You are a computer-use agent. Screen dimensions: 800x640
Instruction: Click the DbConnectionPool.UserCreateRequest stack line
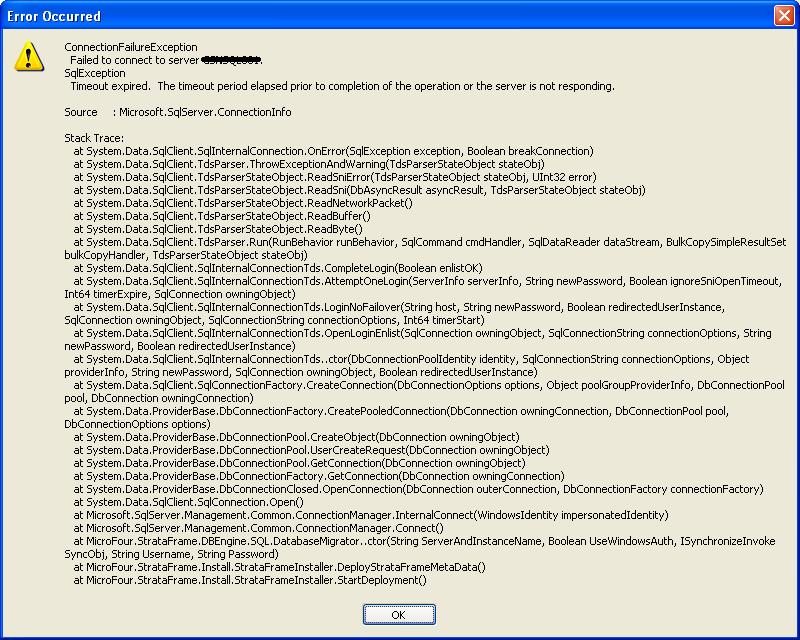[311, 450]
